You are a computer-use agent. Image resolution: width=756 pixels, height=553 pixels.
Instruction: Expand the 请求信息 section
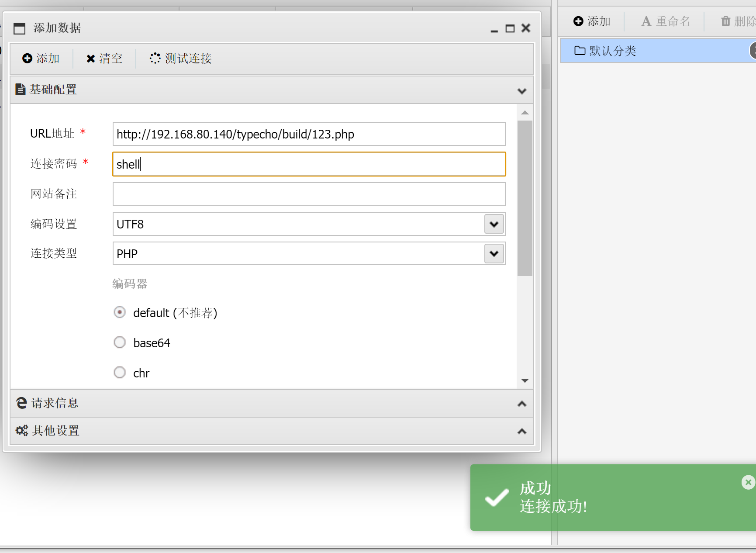click(522, 404)
